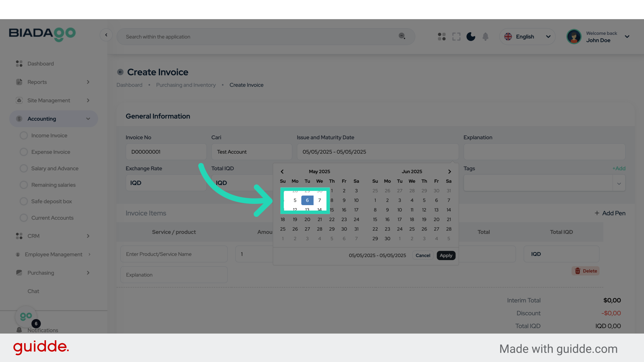644x362 pixels.
Task: Open notifications bell icon in header
Action: point(485,37)
